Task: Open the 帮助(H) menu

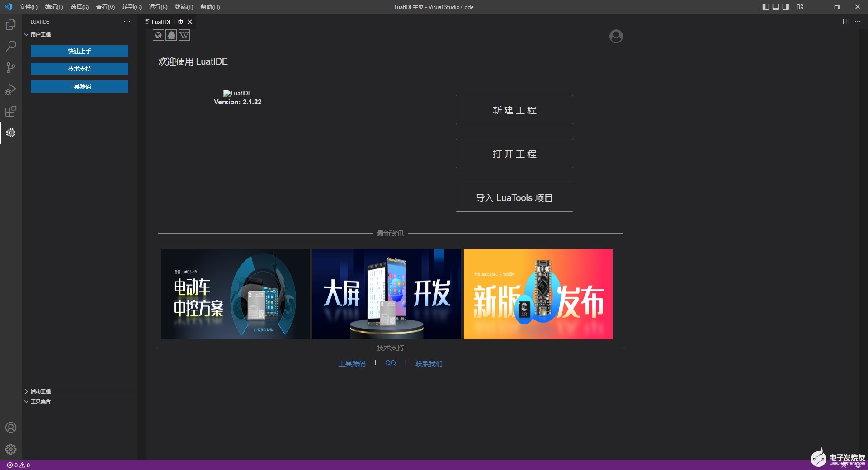Action: pyautogui.click(x=210, y=7)
